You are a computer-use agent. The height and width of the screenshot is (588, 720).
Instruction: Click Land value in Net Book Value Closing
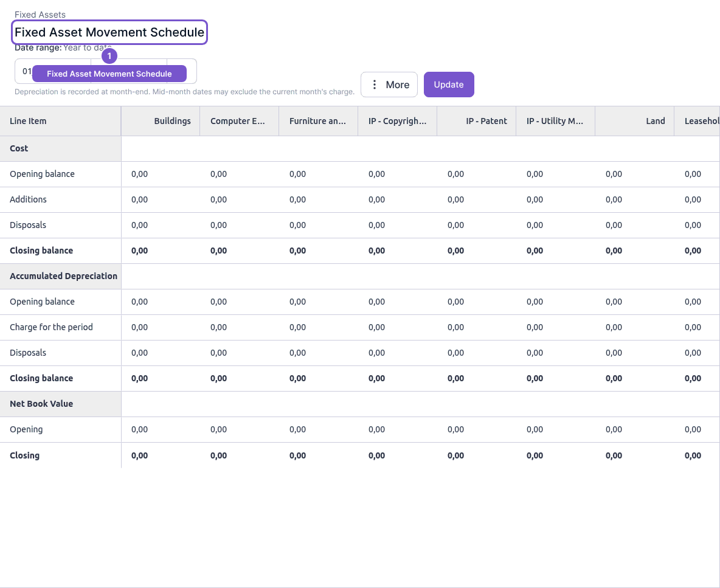[614, 455]
